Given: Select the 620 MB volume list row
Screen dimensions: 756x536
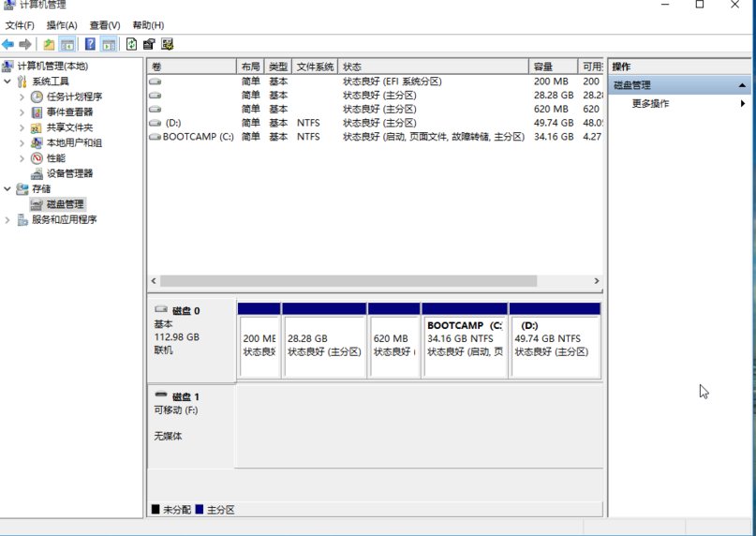Looking at the screenshot, I should (375, 109).
